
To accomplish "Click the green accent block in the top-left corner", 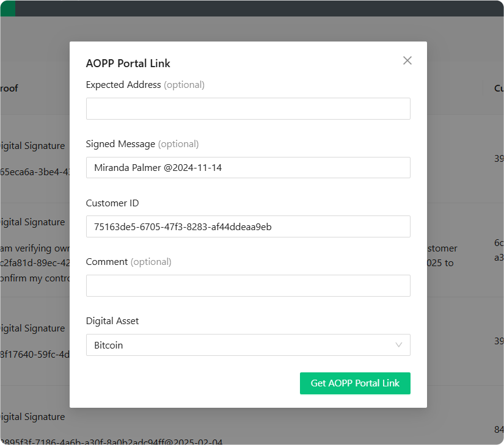I will (x=5, y=7).
